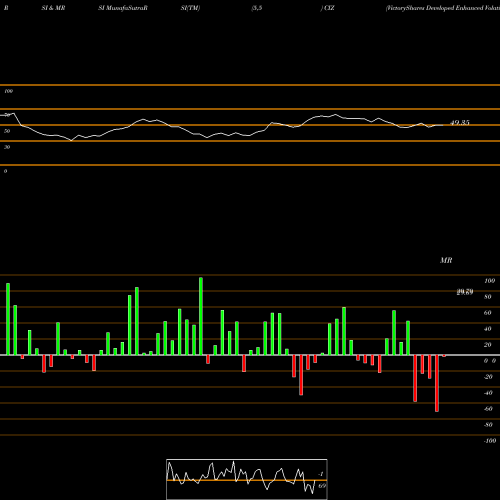Click the white RSI line's right end
Viewport: 500px width, 500px height.
tap(443, 125)
